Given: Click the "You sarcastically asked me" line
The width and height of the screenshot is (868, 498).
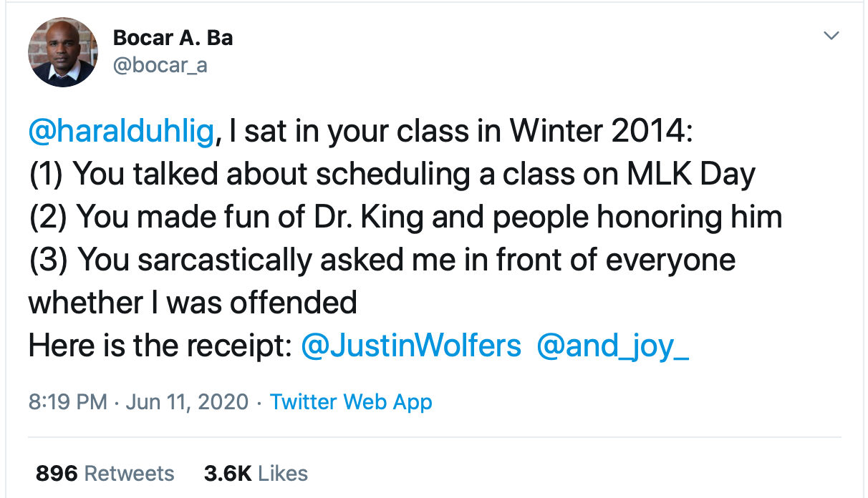Looking at the screenshot, I should pyautogui.click(x=382, y=260).
